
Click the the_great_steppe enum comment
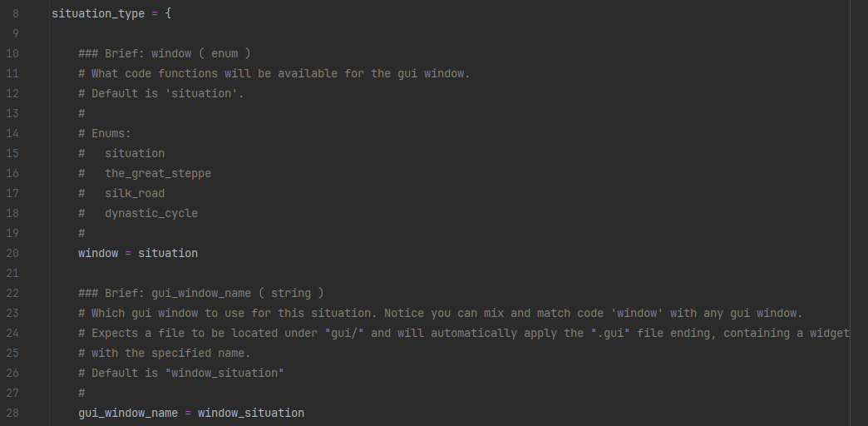[x=157, y=174]
